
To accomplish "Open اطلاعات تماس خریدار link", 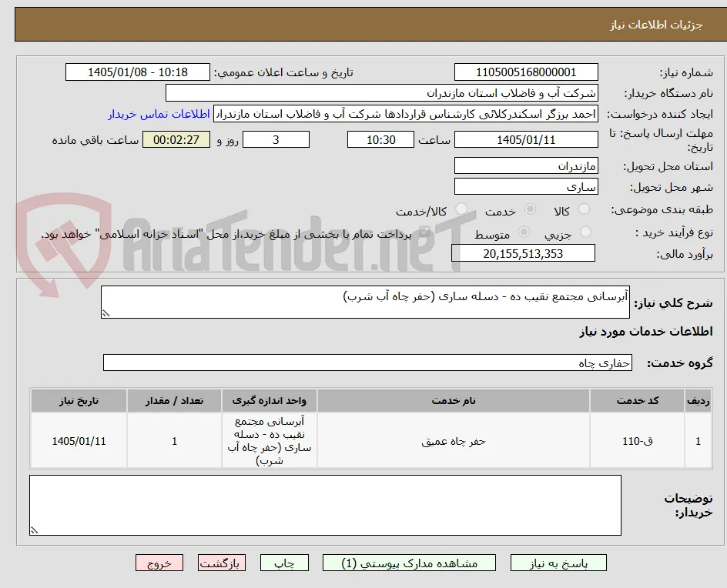I will pos(159,114).
